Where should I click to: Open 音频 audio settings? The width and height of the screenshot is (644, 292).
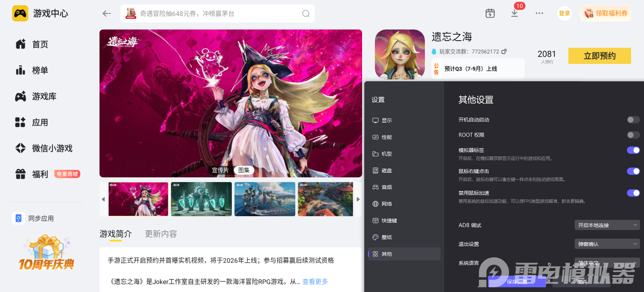pos(404,187)
